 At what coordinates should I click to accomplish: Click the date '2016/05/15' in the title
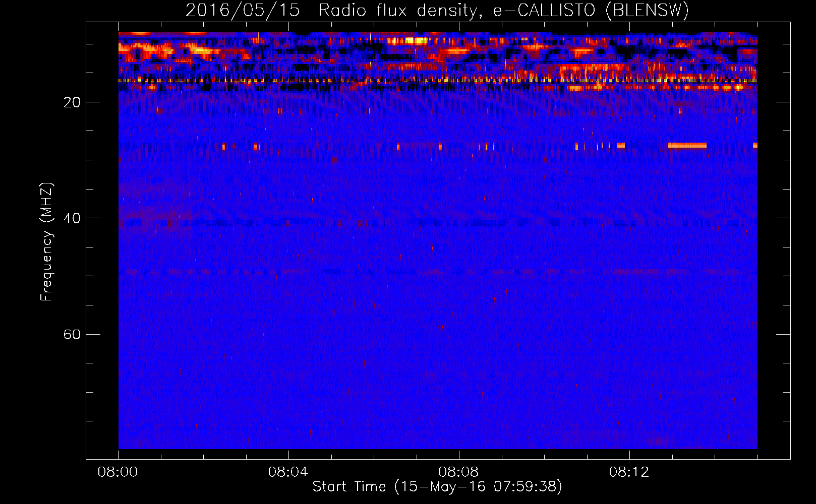pos(243,11)
